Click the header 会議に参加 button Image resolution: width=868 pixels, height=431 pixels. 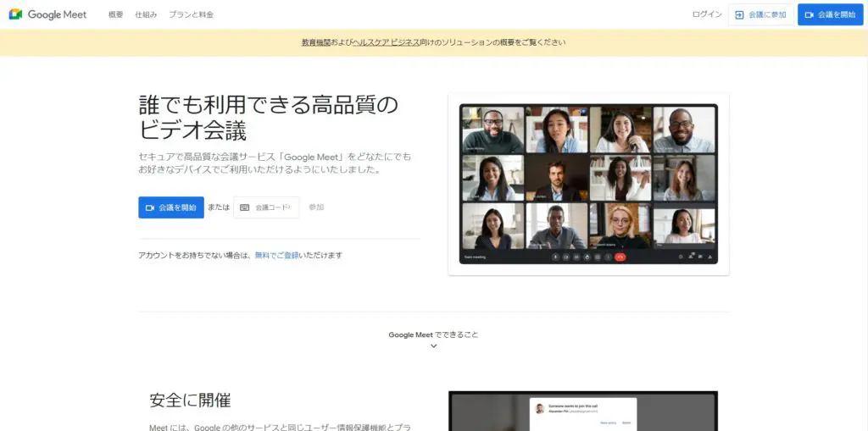(x=761, y=15)
